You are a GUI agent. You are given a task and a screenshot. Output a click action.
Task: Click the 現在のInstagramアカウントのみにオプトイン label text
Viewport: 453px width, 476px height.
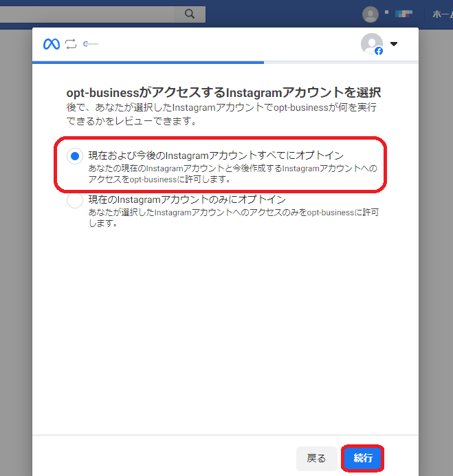tap(187, 199)
